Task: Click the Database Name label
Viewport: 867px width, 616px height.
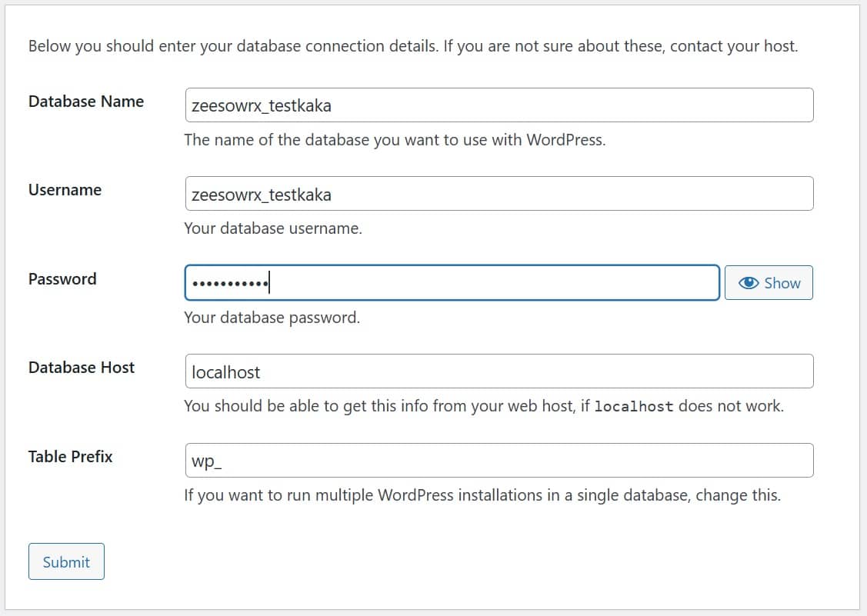Action: [x=86, y=102]
